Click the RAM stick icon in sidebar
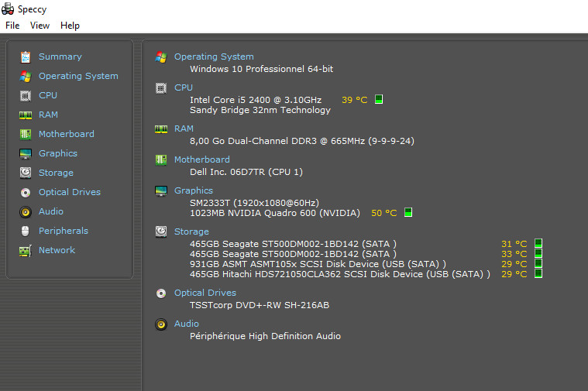Screen dimensions: 588x391 click(26, 115)
